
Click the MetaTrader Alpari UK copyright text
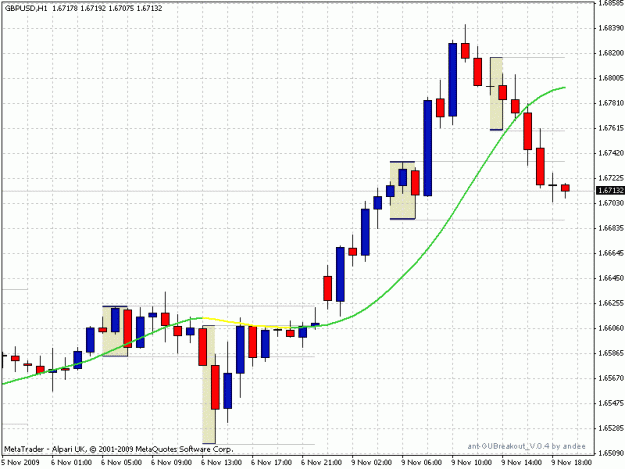[x=119, y=449]
